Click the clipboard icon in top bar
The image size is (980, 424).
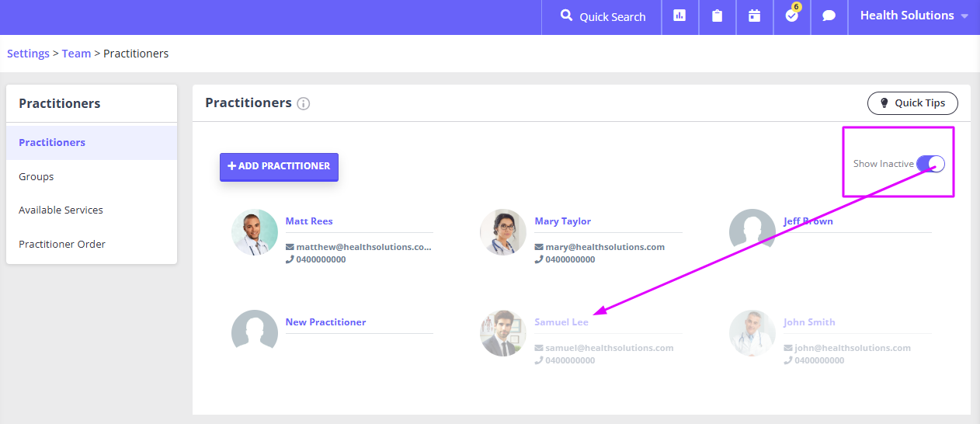coord(717,16)
